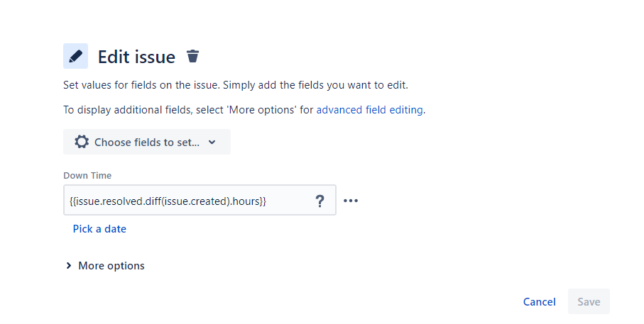Image resolution: width=644 pixels, height=324 pixels.
Task: Open the Choose fields to set dropdown
Action: point(147,142)
